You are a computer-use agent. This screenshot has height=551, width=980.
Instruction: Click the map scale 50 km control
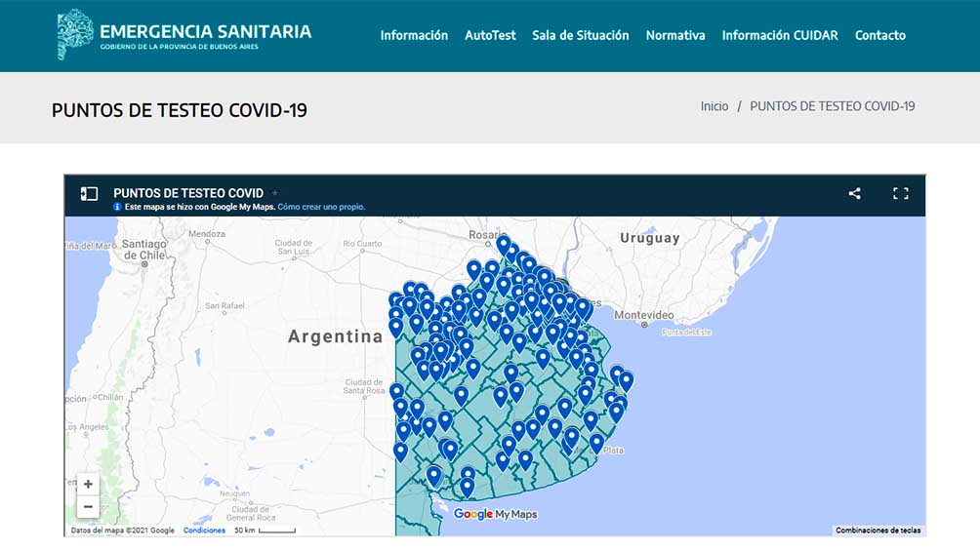265,531
